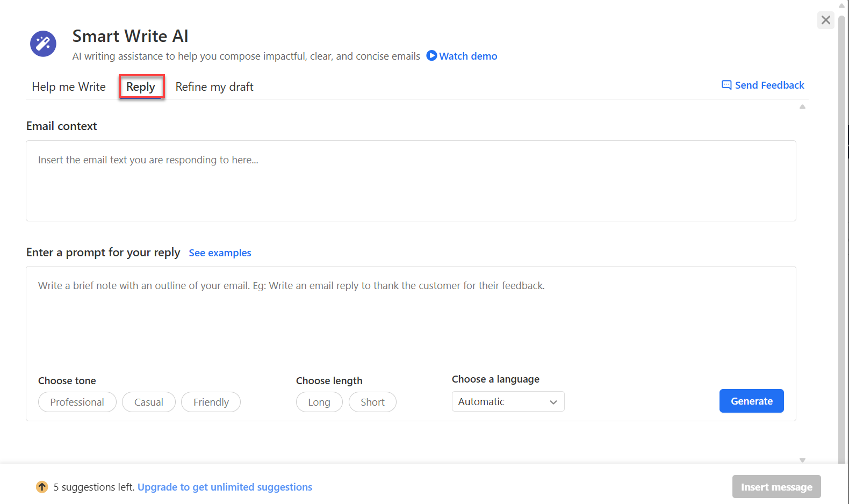The height and width of the screenshot is (504, 849).
Task: Select the Professional tone option
Action: point(77,402)
